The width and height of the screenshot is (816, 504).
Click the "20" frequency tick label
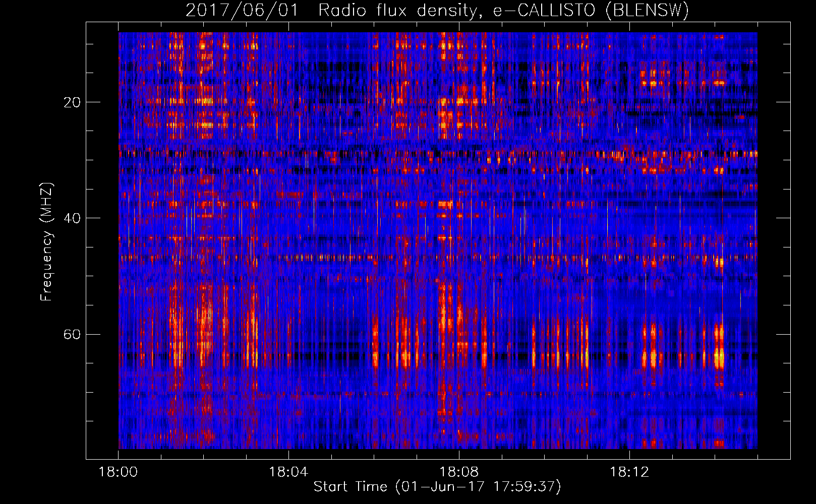[x=72, y=102]
